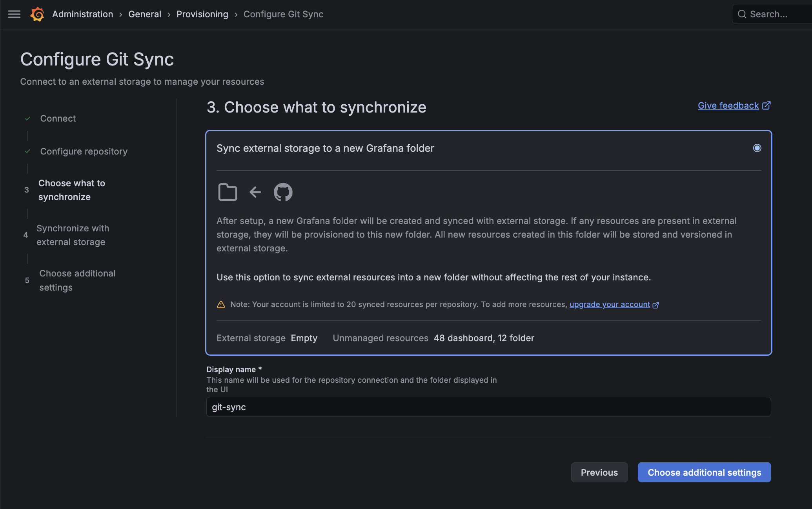Screen dimensions: 812x509
Task: Click the Grafana logo icon
Action: 37,14
